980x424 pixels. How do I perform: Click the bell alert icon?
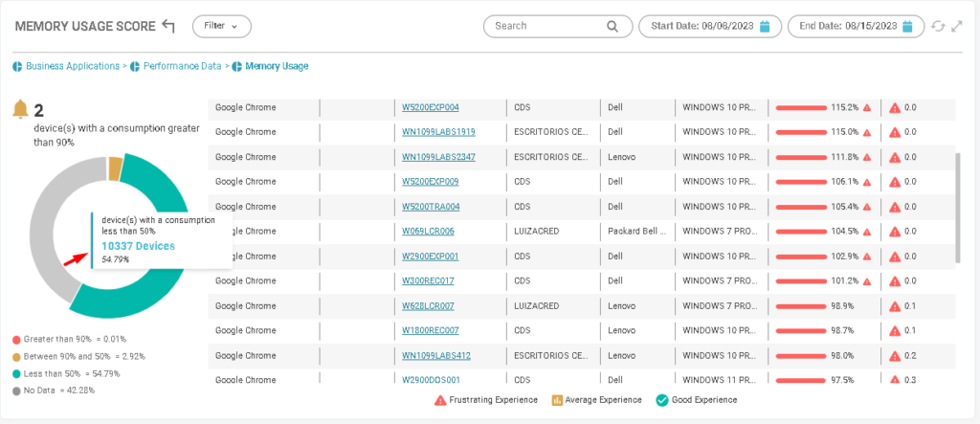(x=21, y=110)
